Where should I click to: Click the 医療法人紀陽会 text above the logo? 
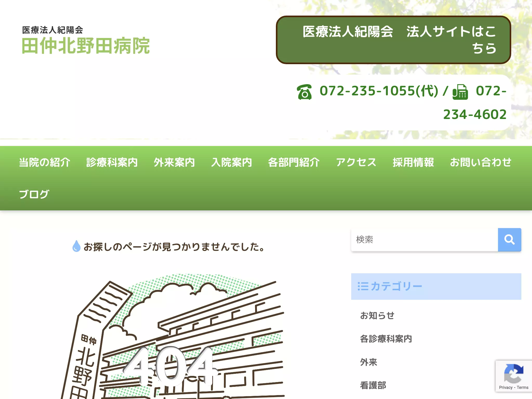[52, 30]
